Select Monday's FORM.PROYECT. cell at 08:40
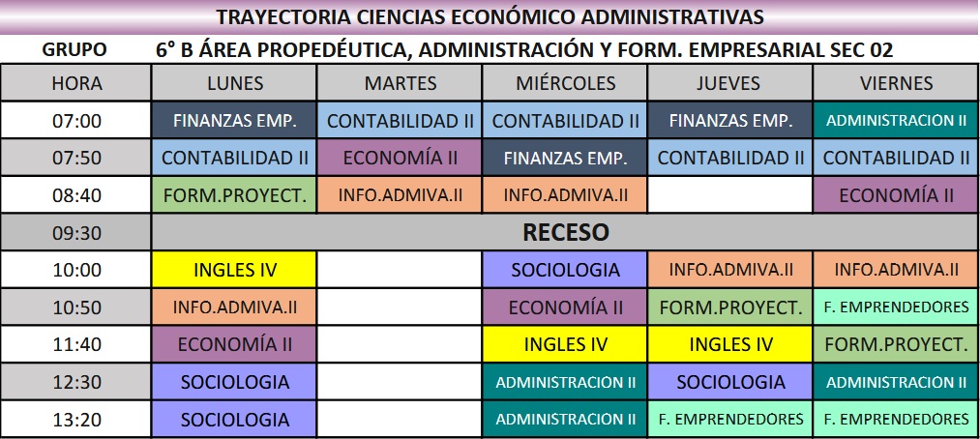Image resolution: width=980 pixels, height=439 pixels. click(234, 195)
